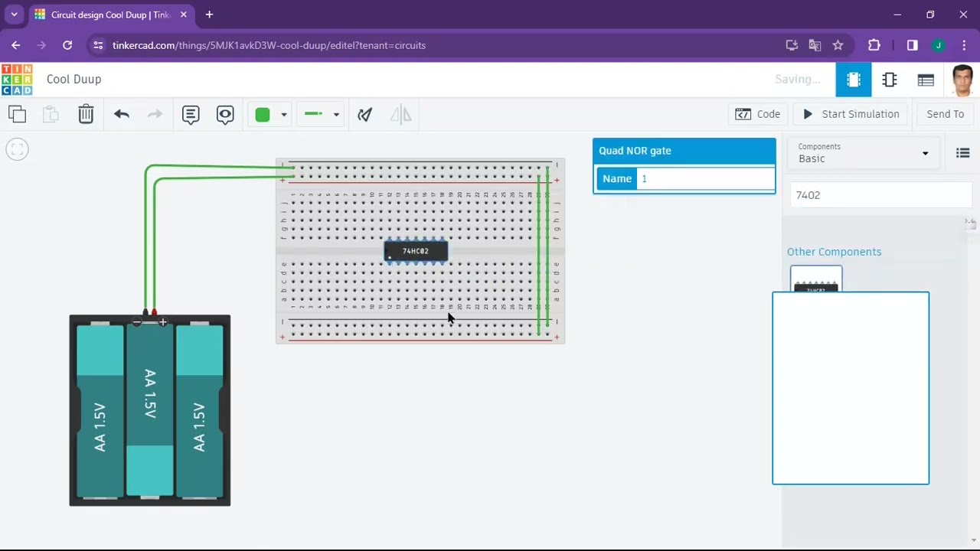
Task: Open Chrome menu three dots
Action: (x=964, y=45)
